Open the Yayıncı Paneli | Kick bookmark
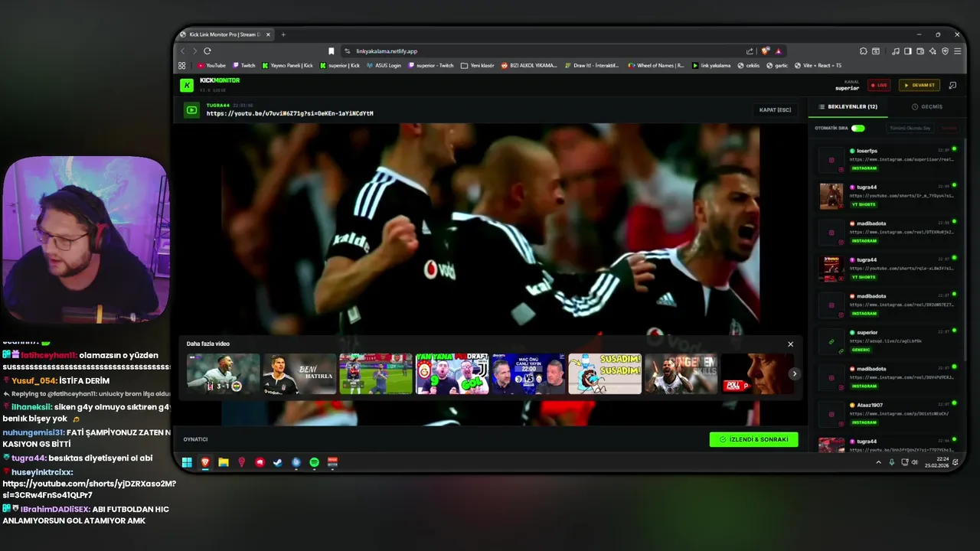 [x=287, y=65]
